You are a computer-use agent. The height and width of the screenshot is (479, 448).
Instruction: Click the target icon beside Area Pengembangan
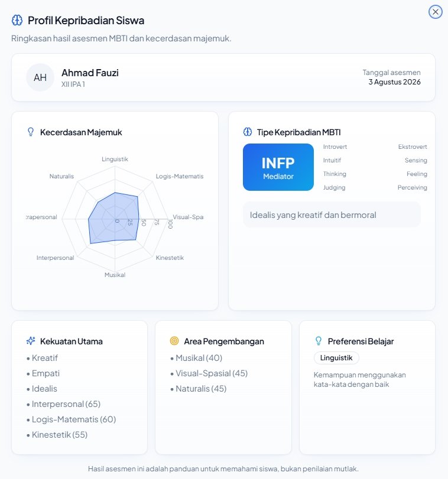tap(174, 341)
